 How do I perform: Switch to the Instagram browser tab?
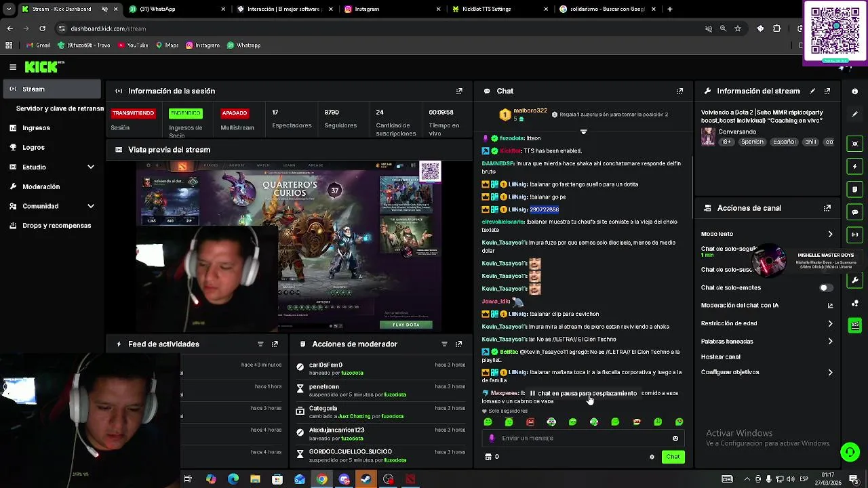point(391,9)
